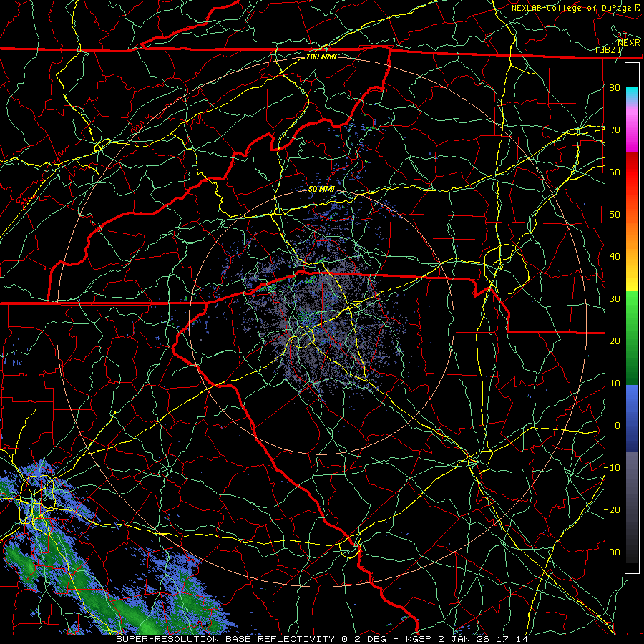Click the [dBZ] unit label
Screen dimensions: 644x644
pos(609,50)
